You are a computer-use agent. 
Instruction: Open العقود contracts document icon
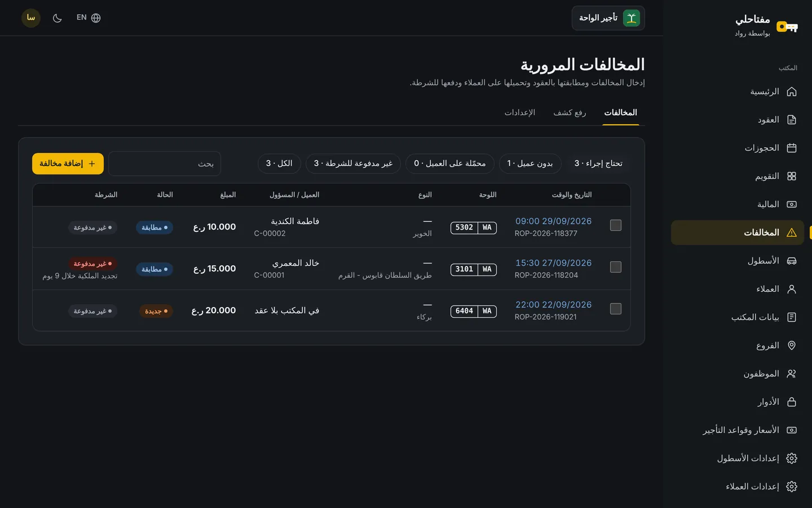pyautogui.click(x=792, y=120)
